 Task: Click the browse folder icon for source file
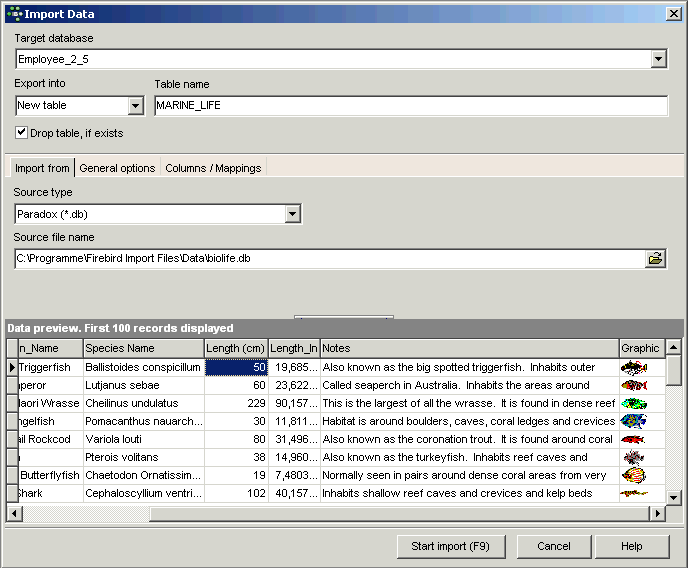(655, 259)
